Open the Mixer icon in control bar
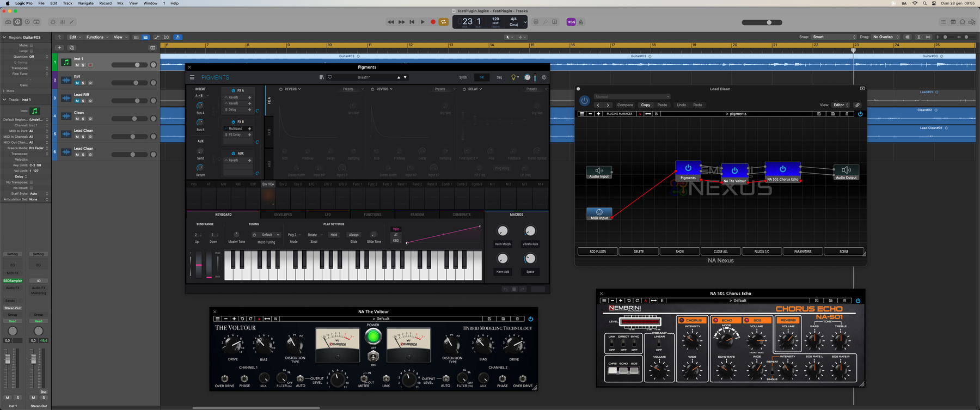Viewport: 980px width, 410px height. point(62,22)
